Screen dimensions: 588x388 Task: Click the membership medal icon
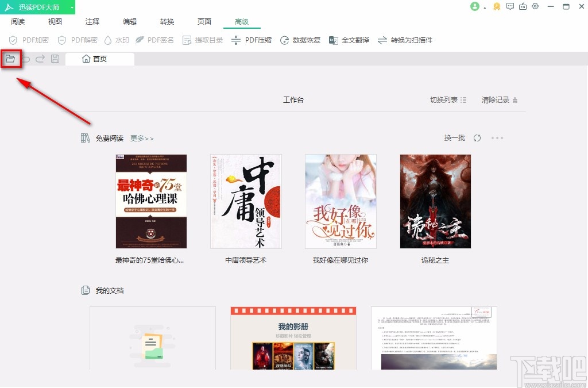tap(496, 7)
